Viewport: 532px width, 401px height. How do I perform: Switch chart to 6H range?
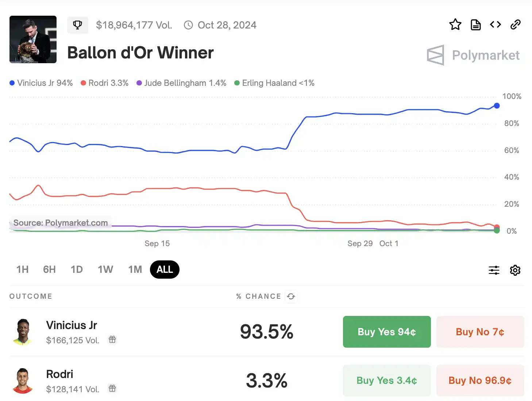pyautogui.click(x=49, y=270)
